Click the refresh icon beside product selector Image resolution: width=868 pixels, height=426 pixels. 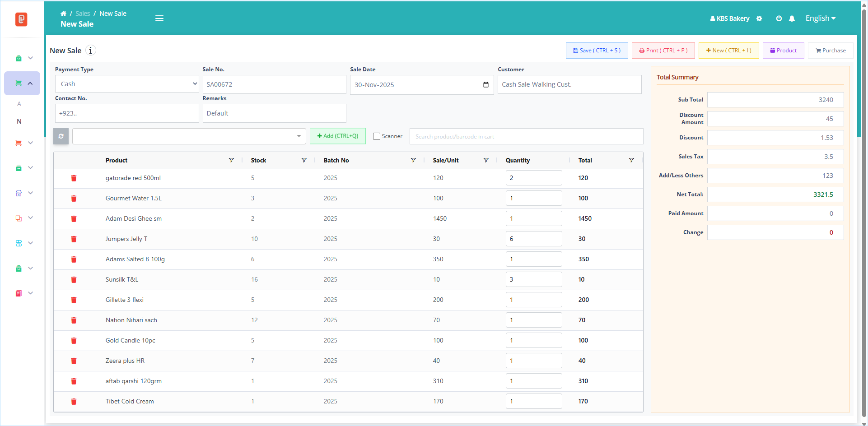point(61,136)
